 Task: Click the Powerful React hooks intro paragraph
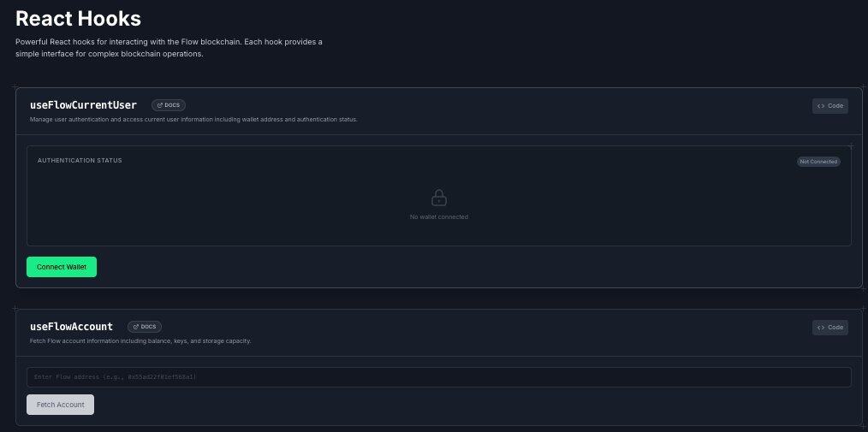coord(168,48)
